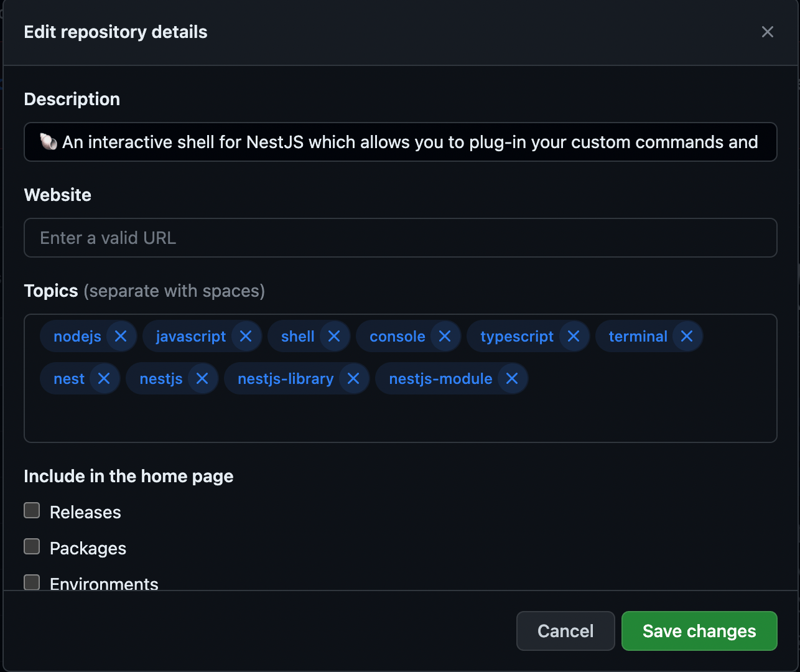Viewport: 800px width, 672px height.
Task: Remove the shell topic tag
Action: [x=334, y=336]
